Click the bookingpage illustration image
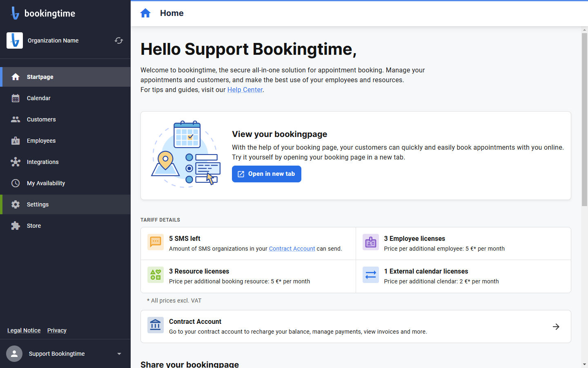588x368 pixels. 186,154
